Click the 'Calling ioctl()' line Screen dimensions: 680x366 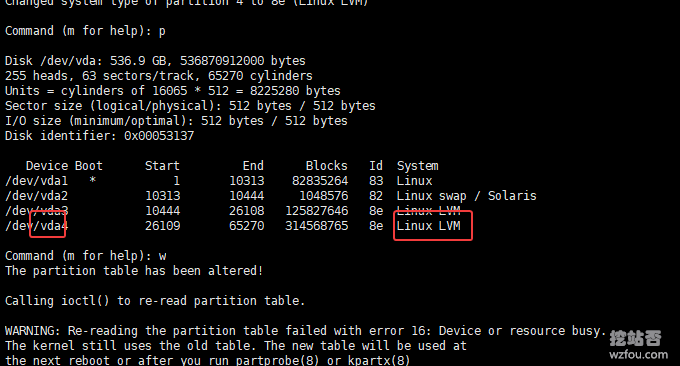tap(155, 301)
